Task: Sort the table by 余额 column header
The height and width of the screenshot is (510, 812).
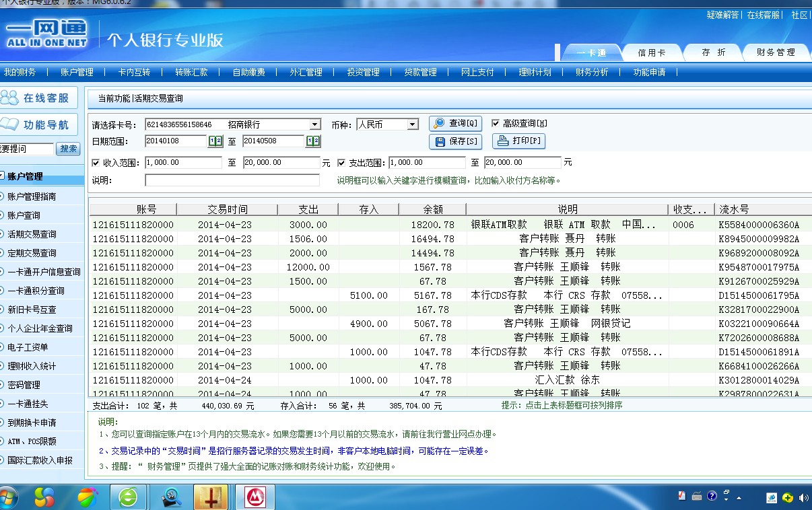Action: pyautogui.click(x=432, y=209)
